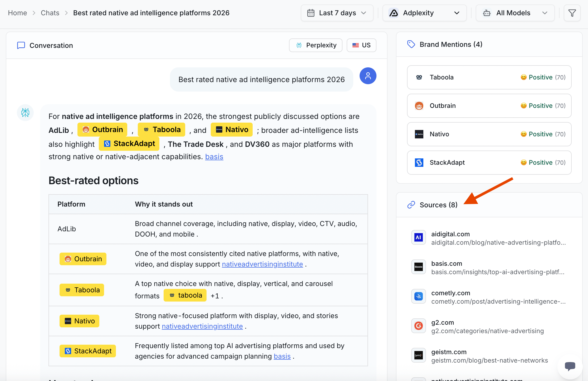Click the Nativo logo in Brand Mentions
This screenshot has height=381, width=588.
coord(419,134)
